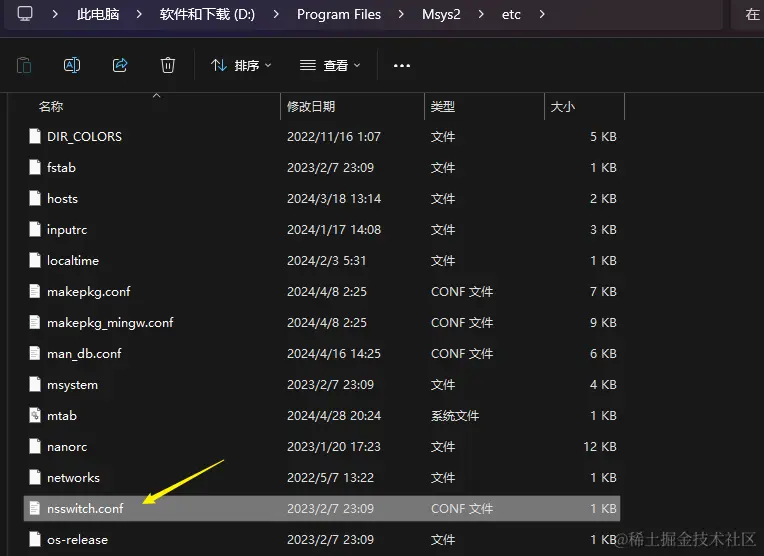764x556 pixels.
Task: Expand chevron after Program Files in breadcrumb
Action: [x=401, y=14]
